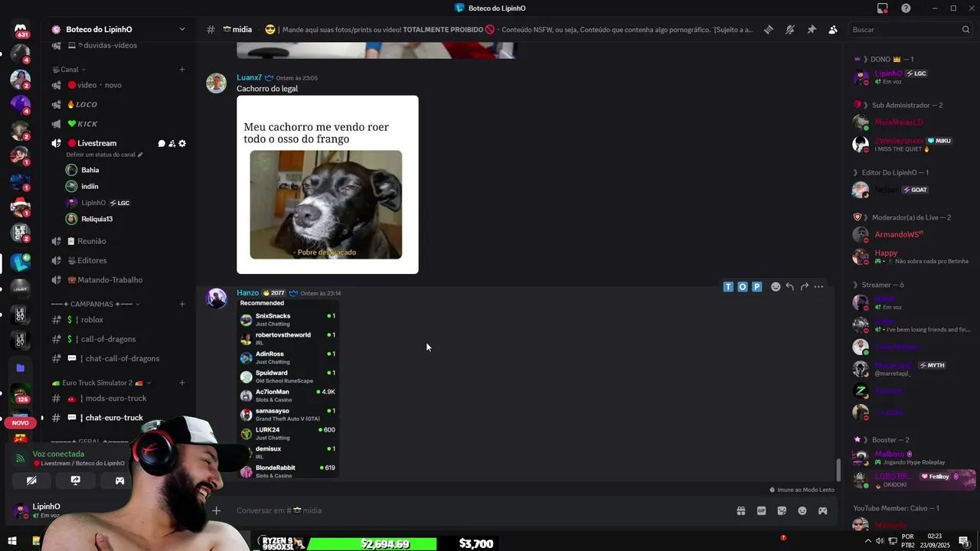The width and height of the screenshot is (980, 551).
Task: Open Happy member profile
Action: (911, 256)
